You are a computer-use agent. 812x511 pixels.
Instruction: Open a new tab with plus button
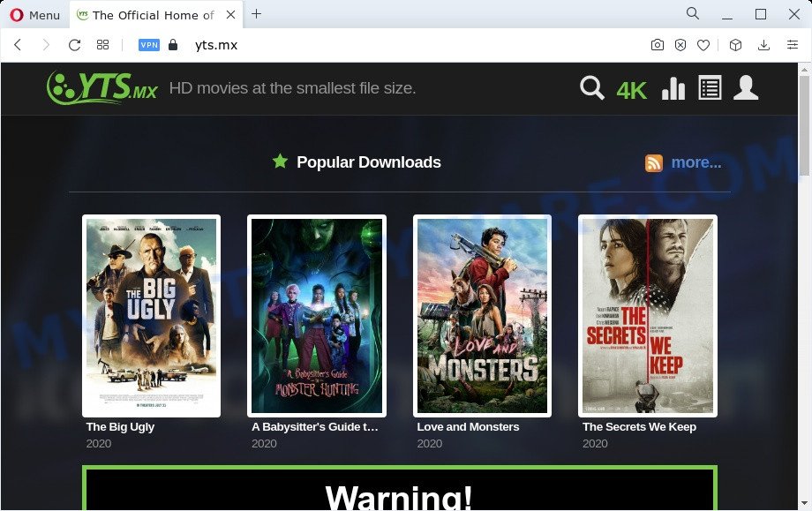(256, 14)
